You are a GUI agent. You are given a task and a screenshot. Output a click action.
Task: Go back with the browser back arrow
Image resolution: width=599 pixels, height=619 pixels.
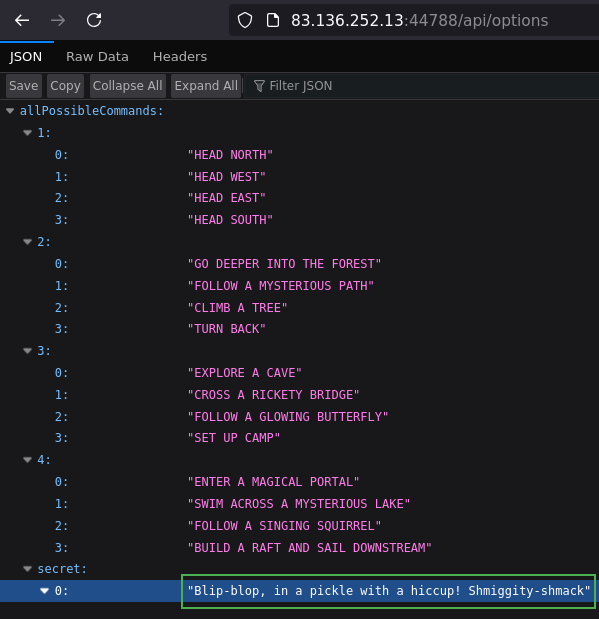pos(22,20)
